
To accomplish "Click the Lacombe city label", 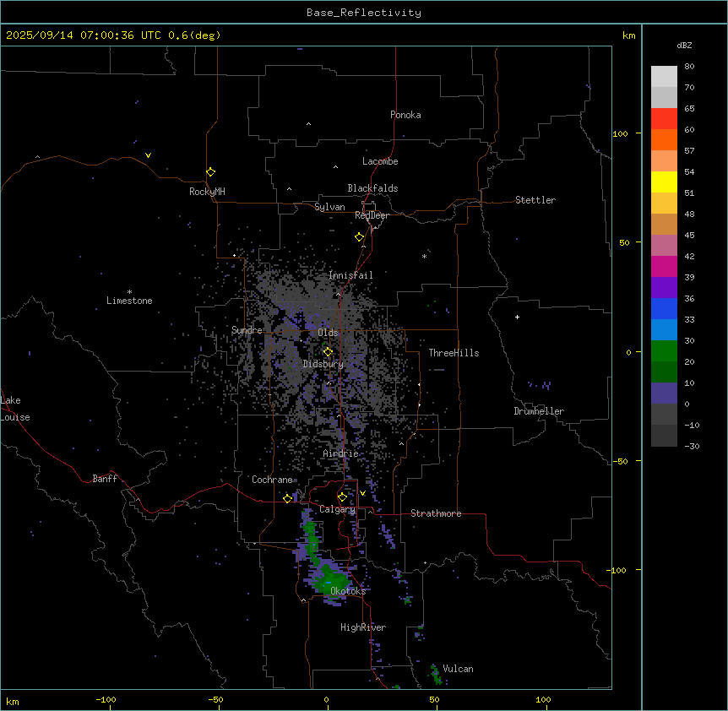I will tap(380, 161).
